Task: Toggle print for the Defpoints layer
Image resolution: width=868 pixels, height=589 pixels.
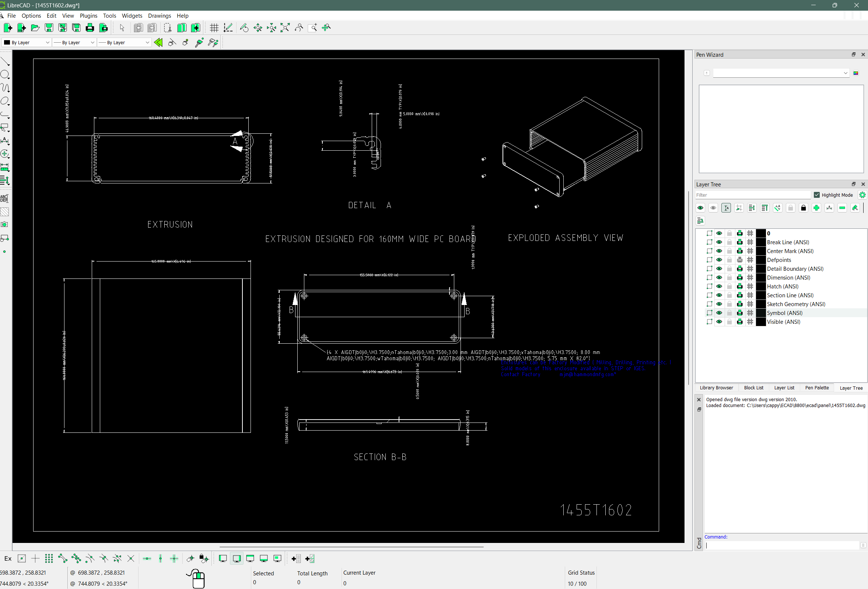Action: [739, 260]
